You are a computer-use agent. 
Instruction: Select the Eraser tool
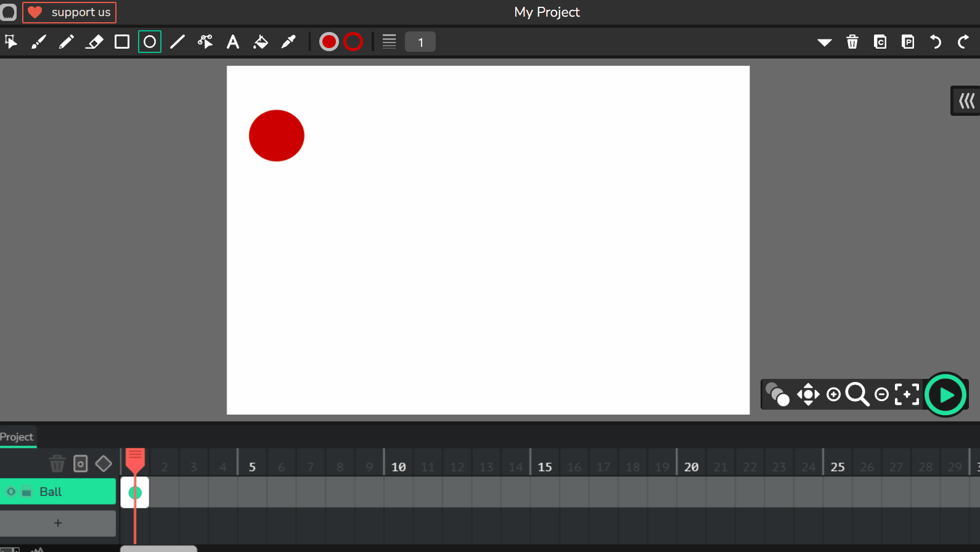tap(94, 42)
